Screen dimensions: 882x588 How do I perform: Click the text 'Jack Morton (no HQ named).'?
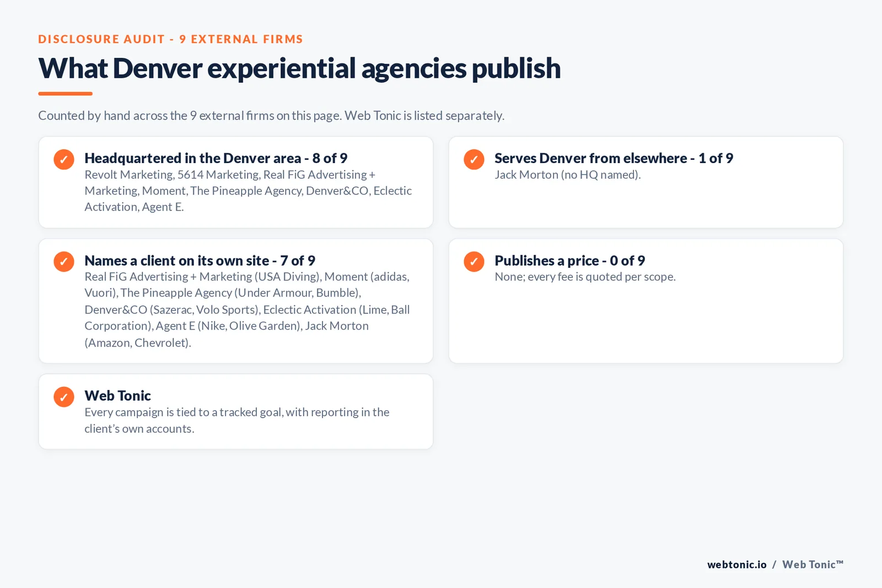pyautogui.click(x=568, y=175)
